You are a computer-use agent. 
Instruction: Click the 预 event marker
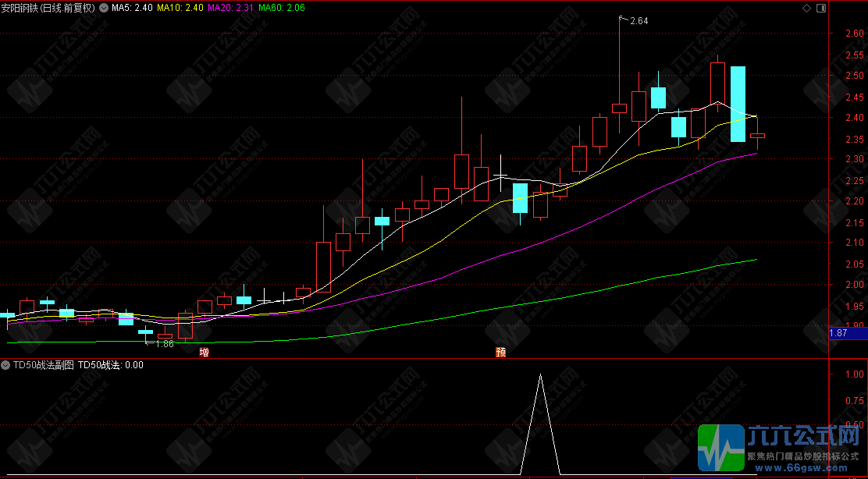coord(500,352)
